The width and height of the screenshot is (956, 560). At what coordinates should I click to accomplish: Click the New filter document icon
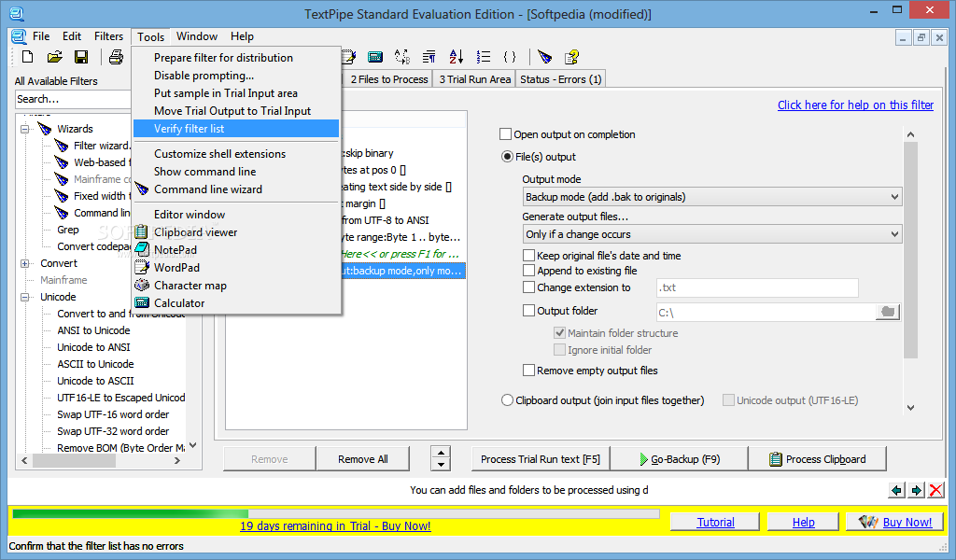pyautogui.click(x=27, y=57)
